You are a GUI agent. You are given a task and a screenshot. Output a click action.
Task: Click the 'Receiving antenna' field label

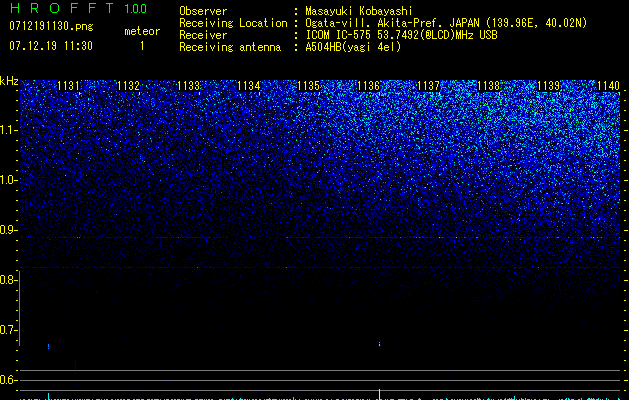[x=230, y=47]
